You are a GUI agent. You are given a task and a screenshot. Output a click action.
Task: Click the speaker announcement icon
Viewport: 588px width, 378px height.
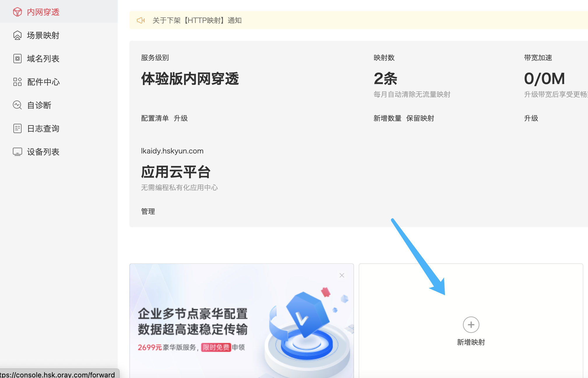pos(141,20)
